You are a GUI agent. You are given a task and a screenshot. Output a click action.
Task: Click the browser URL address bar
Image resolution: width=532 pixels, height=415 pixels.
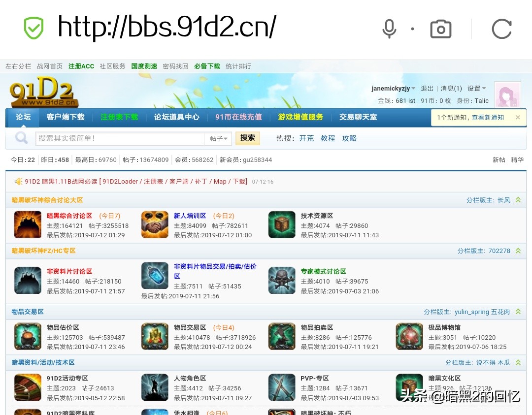(x=167, y=27)
